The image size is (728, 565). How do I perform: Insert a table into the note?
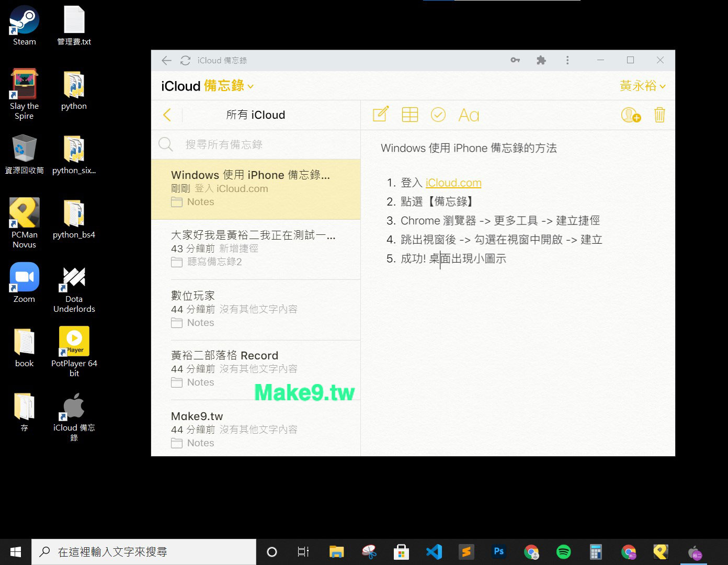[409, 115]
